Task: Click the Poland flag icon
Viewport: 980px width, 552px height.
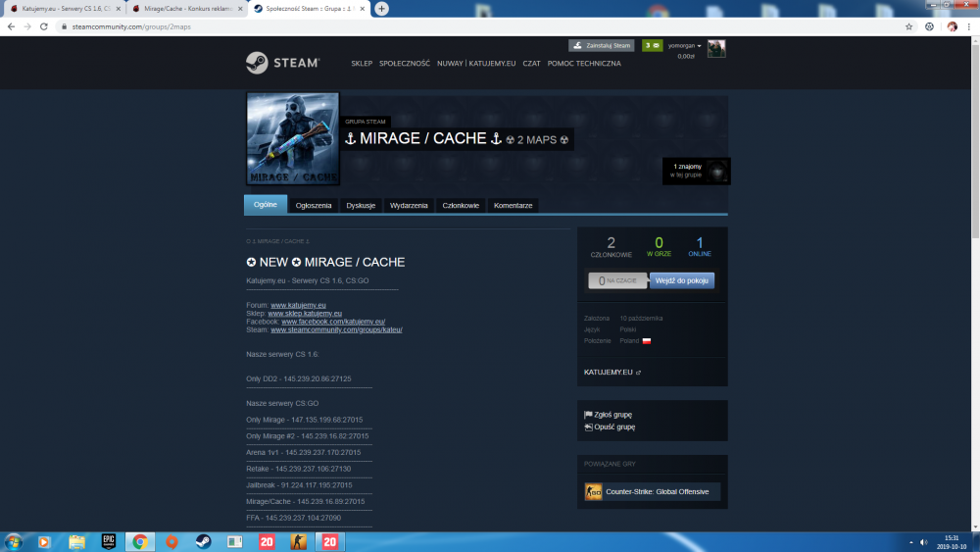Action: (x=646, y=340)
